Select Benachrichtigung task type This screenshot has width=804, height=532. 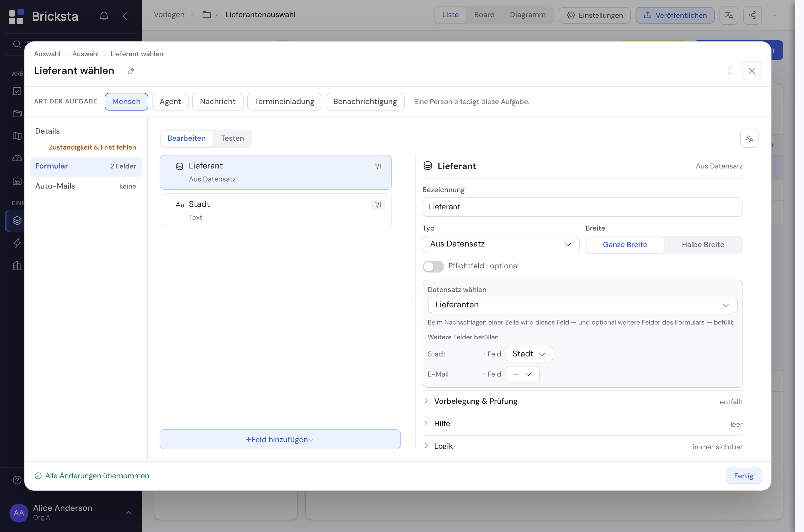click(x=365, y=101)
